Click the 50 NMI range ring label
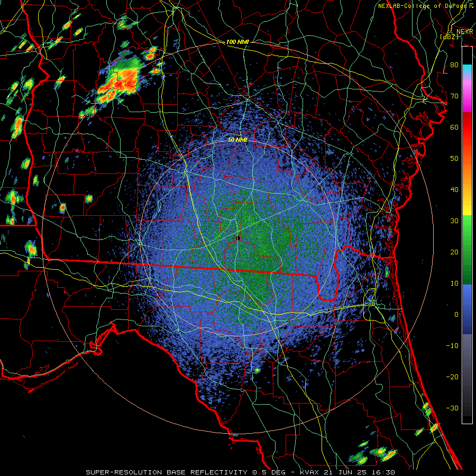The height and width of the screenshot is (476, 476). [x=237, y=140]
